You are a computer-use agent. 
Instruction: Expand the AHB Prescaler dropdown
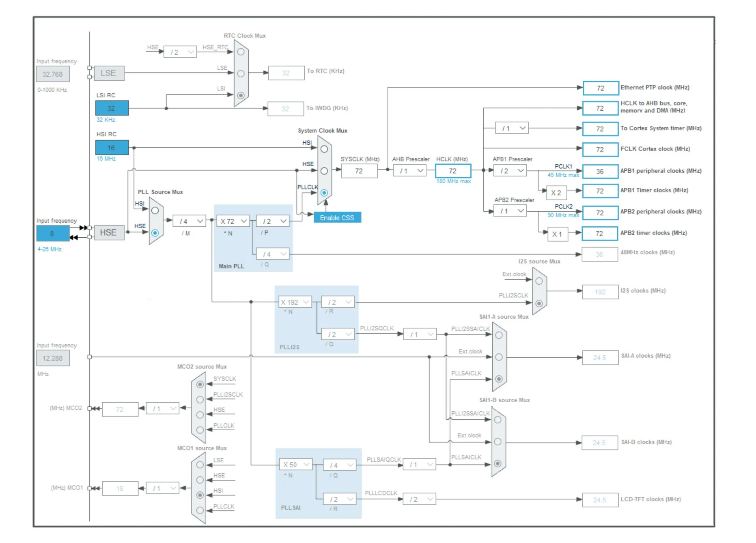409,171
